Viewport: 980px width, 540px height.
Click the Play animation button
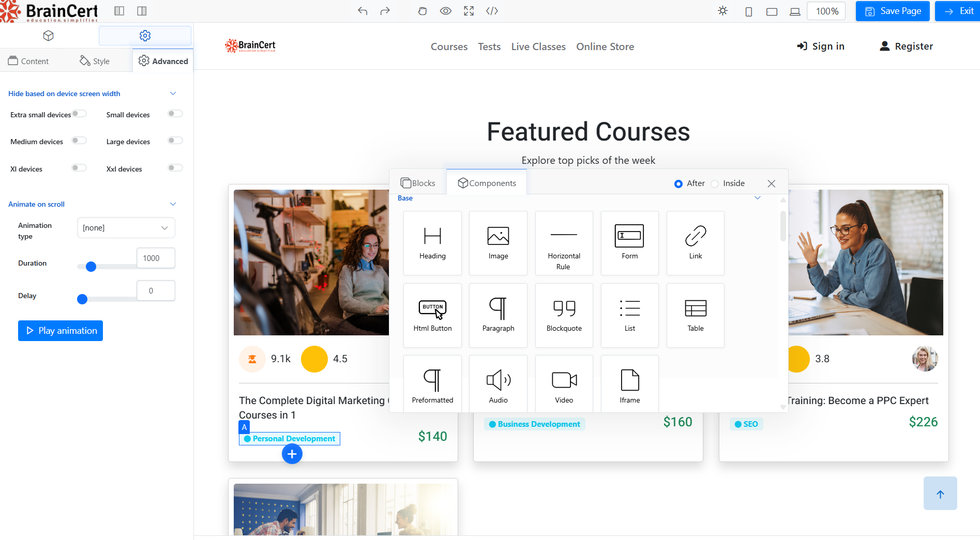point(60,330)
